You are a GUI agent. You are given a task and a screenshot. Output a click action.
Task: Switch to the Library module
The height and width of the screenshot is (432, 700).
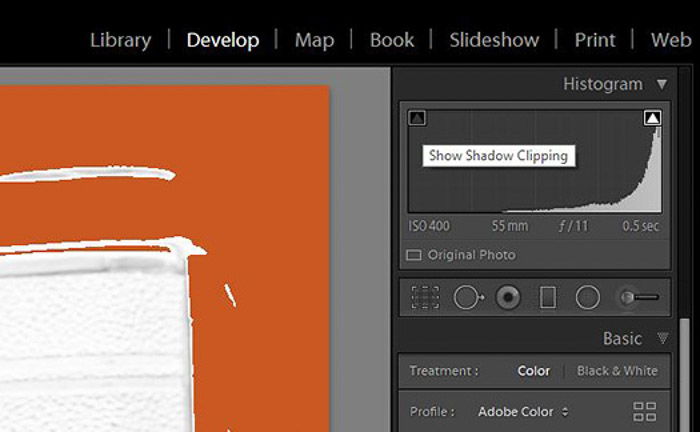[x=120, y=40]
